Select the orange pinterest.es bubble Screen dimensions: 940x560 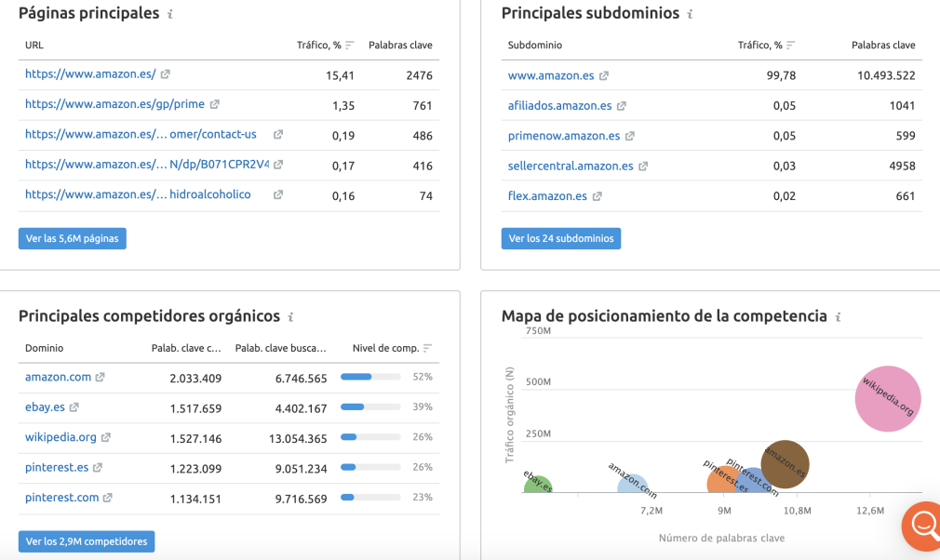(x=721, y=481)
